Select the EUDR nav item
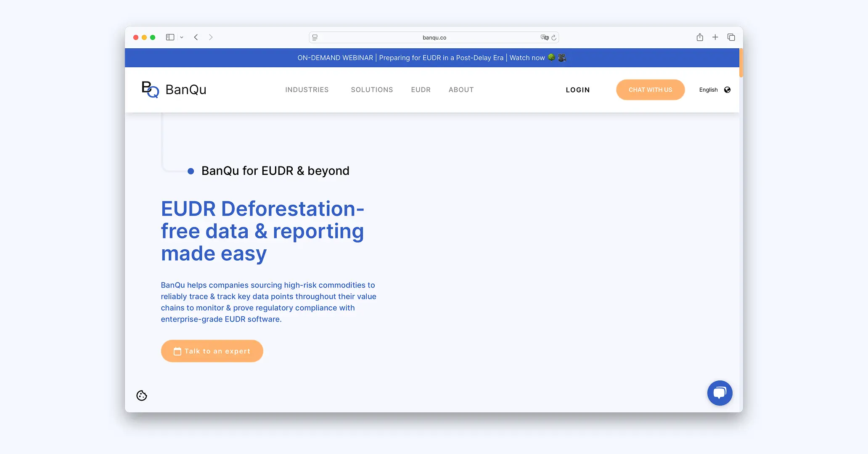This screenshot has width=868, height=454. point(421,90)
